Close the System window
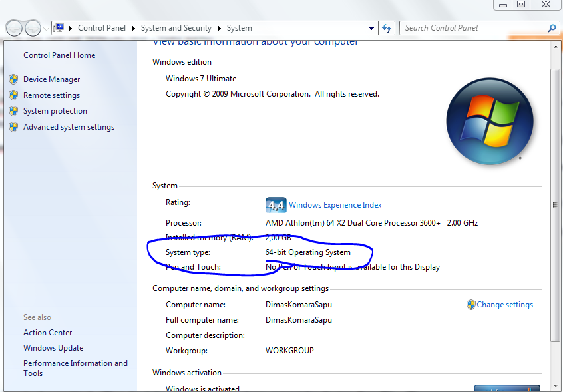This screenshot has width=563, height=392. pyautogui.click(x=546, y=5)
